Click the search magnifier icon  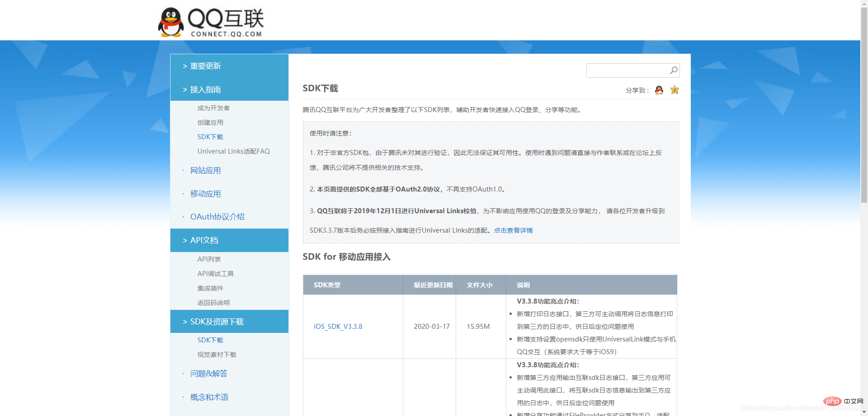(x=673, y=70)
